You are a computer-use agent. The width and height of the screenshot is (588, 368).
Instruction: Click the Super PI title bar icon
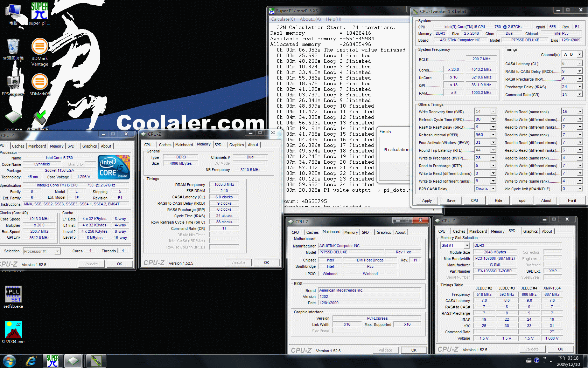(272, 11)
